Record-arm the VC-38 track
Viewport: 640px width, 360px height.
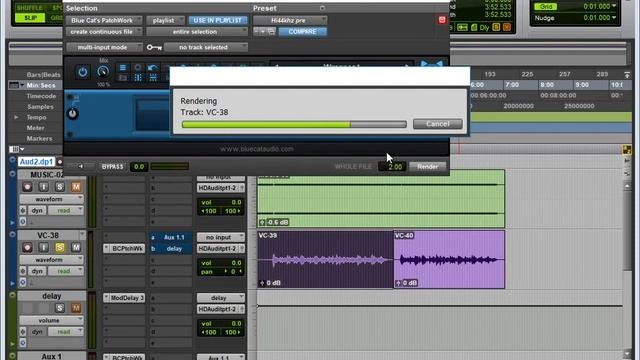tap(27, 247)
